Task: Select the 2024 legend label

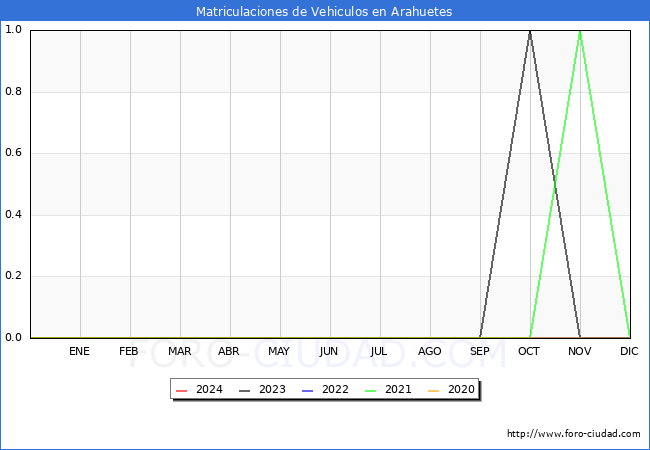Action: (209, 390)
